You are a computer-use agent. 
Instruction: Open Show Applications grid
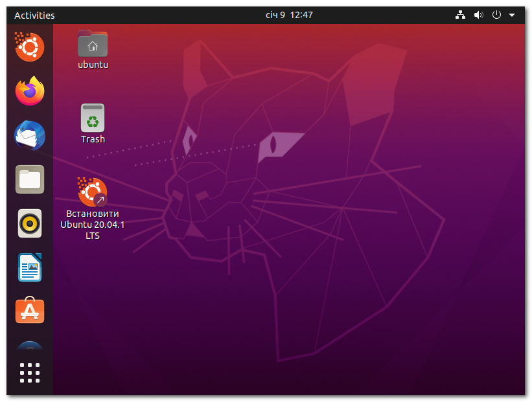29,372
